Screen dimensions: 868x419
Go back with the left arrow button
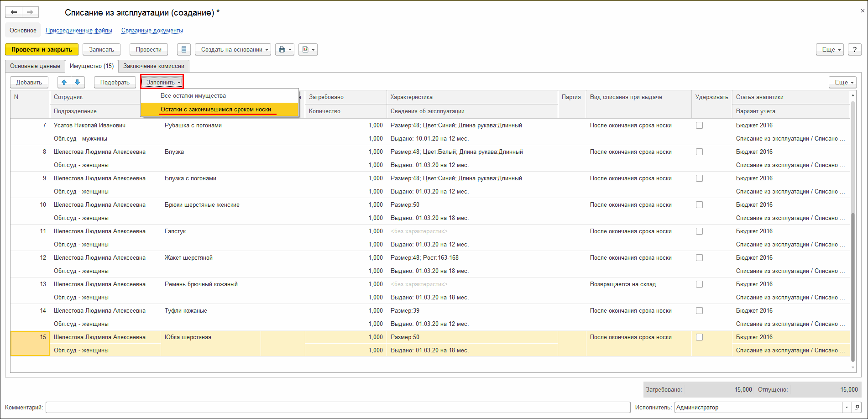(14, 12)
